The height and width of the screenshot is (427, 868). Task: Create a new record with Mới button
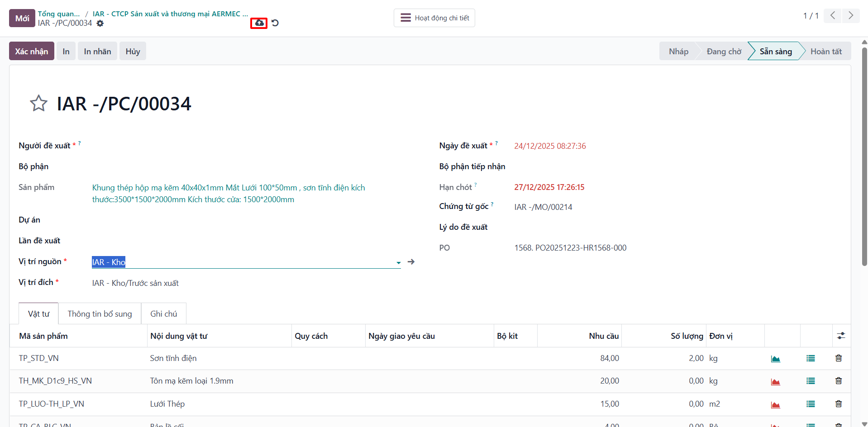(22, 18)
